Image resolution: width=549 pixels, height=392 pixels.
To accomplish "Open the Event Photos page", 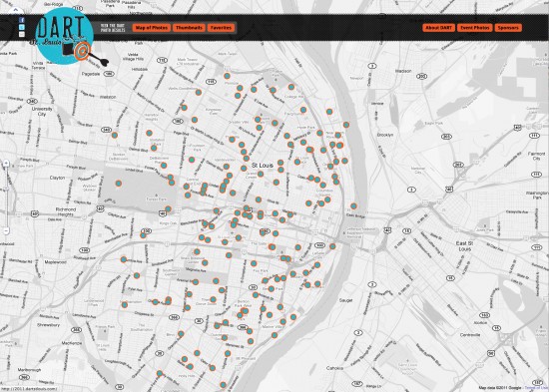I will [474, 28].
